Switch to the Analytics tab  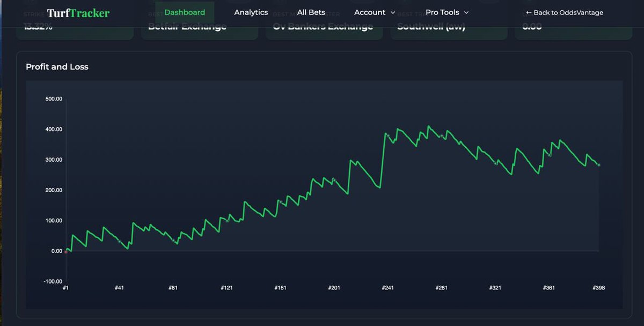click(251, 12)
